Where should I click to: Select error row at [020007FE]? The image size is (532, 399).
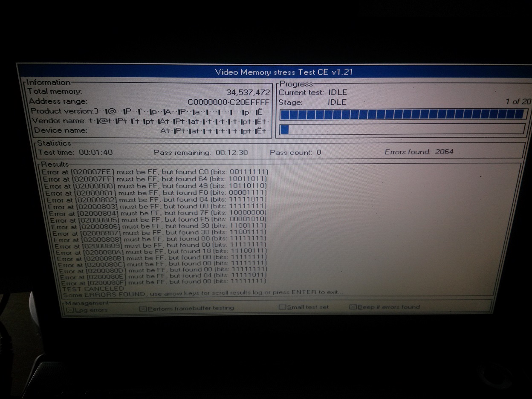click(155, 172)
